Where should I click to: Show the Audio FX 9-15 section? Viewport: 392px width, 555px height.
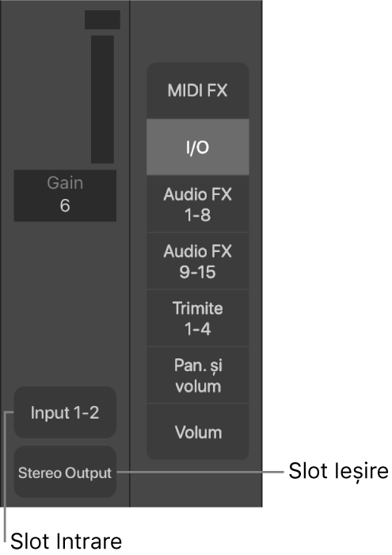[x=198, y=261]
